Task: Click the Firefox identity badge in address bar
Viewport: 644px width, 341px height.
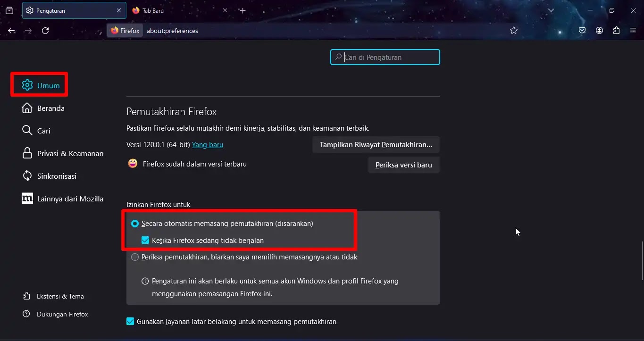Action: pyautogui.click(x=125, y=31)
